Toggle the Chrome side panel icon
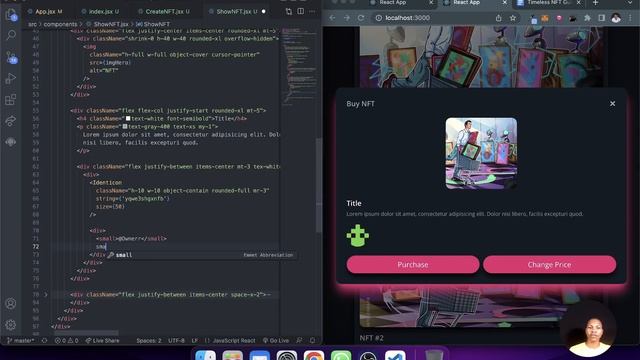Image resolution: width=640 pixels, height=360 pixels. coord(602,18)
